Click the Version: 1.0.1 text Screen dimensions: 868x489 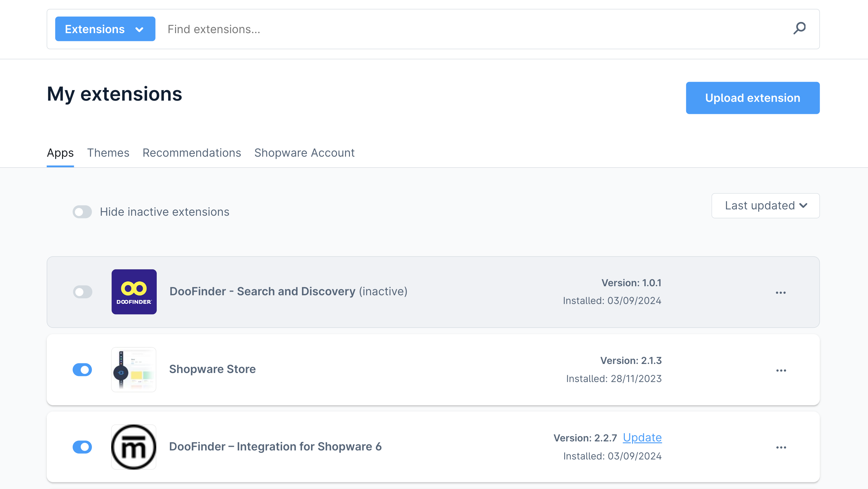pos(631,283)
